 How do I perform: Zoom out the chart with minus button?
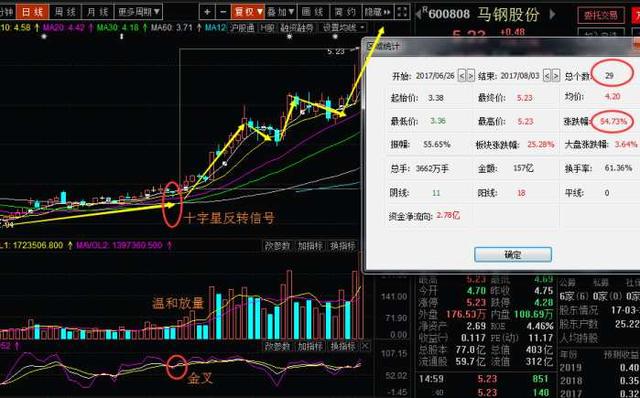(223, 12)
